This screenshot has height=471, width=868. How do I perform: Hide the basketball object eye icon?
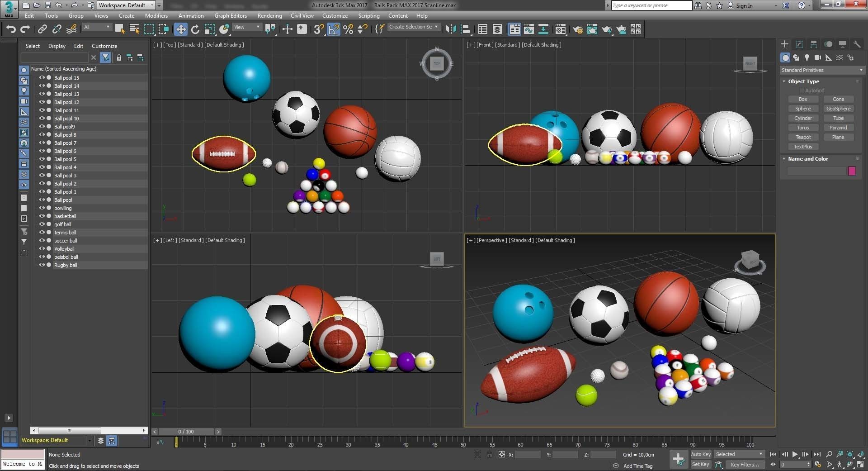tap(42, 216)
